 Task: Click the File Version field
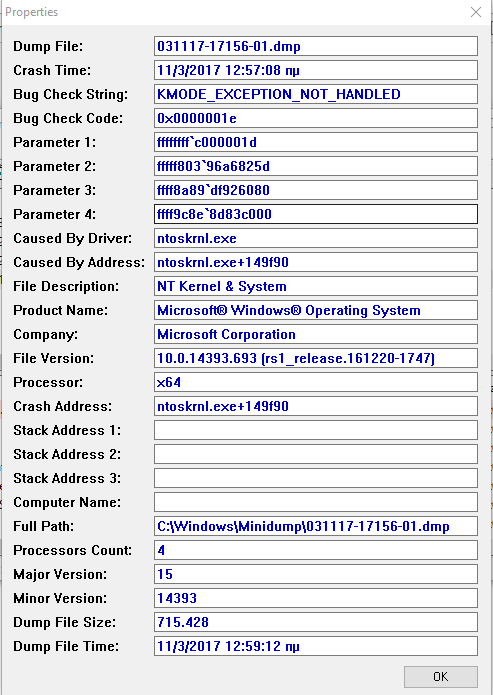point(316,358)
